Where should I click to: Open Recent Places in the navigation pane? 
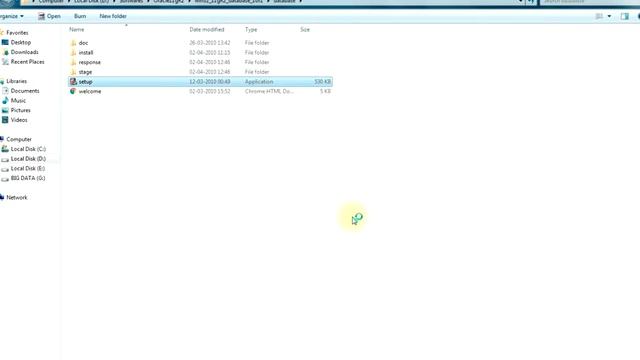tap(27, 62)
